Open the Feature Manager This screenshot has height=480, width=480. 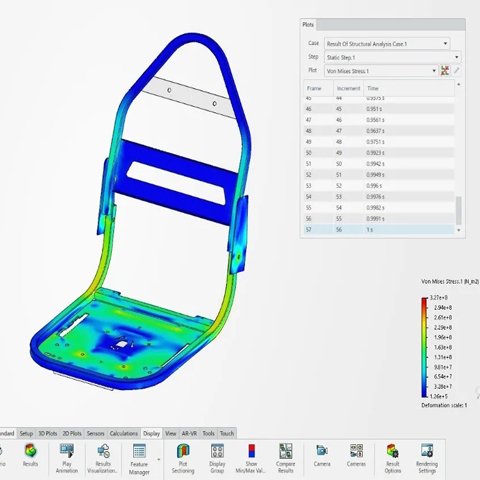pyautogui.click(x=139, y=459)
